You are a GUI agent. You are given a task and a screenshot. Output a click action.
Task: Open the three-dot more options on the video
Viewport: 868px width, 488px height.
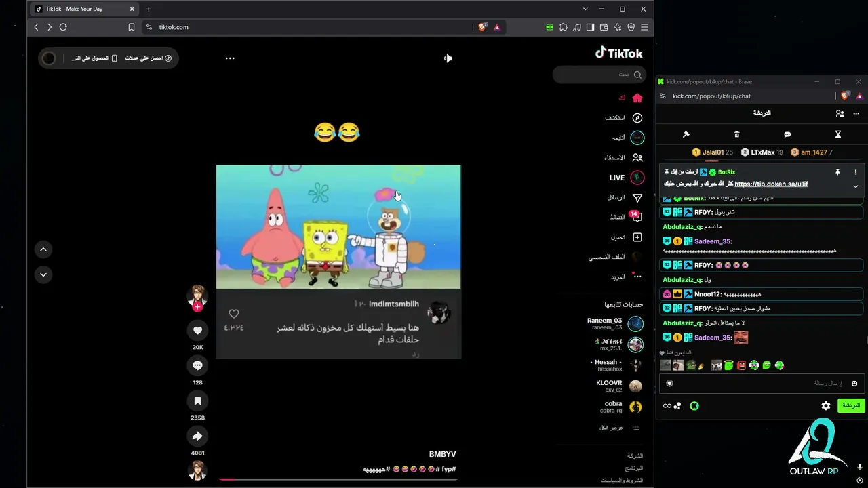pos(230,58)
